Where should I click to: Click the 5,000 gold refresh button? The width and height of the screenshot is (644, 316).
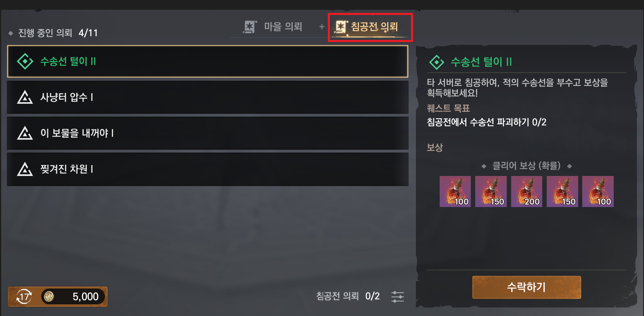tap(58, 297)
